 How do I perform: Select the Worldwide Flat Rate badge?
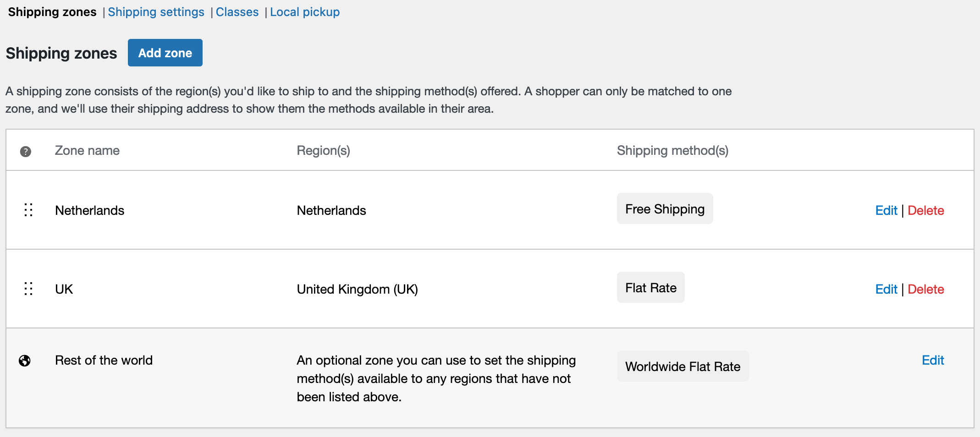pos(683,366)
